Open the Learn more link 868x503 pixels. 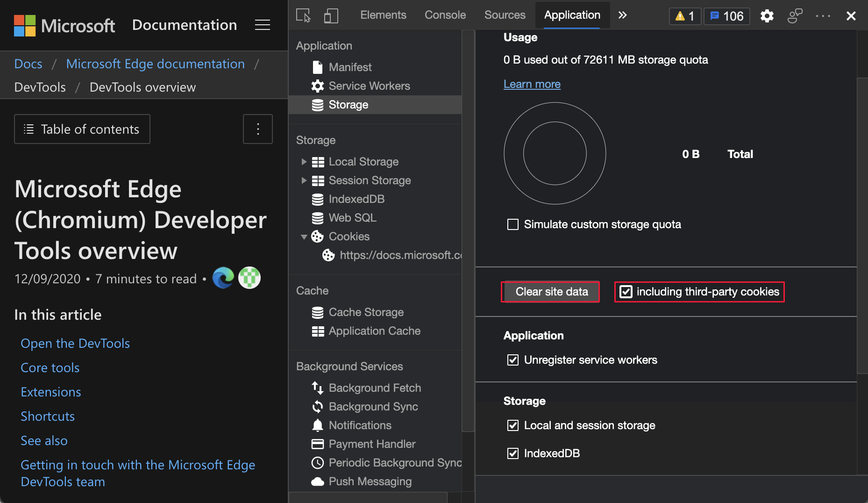(532, 84)
